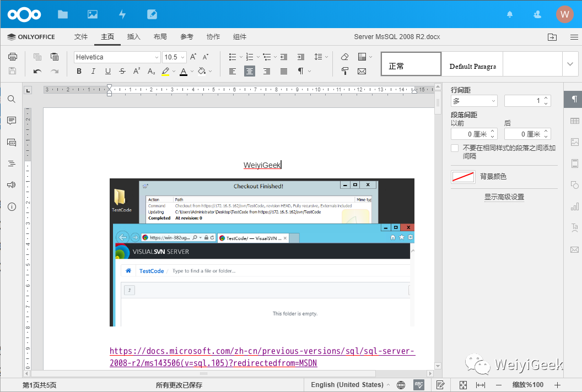Align paragraph to the left
The image size is (582, 392).
click(x=233, y=71)
